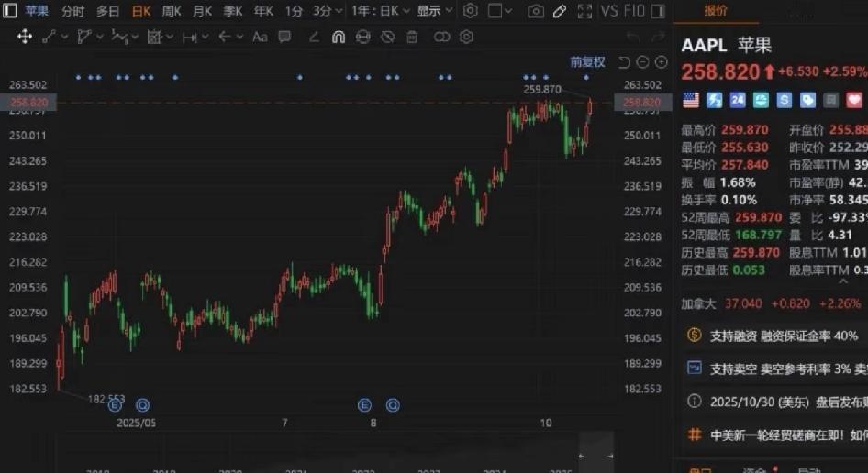Activate the pencil drawing toolbar icon
Screen dimensions: 868x473
560,11
